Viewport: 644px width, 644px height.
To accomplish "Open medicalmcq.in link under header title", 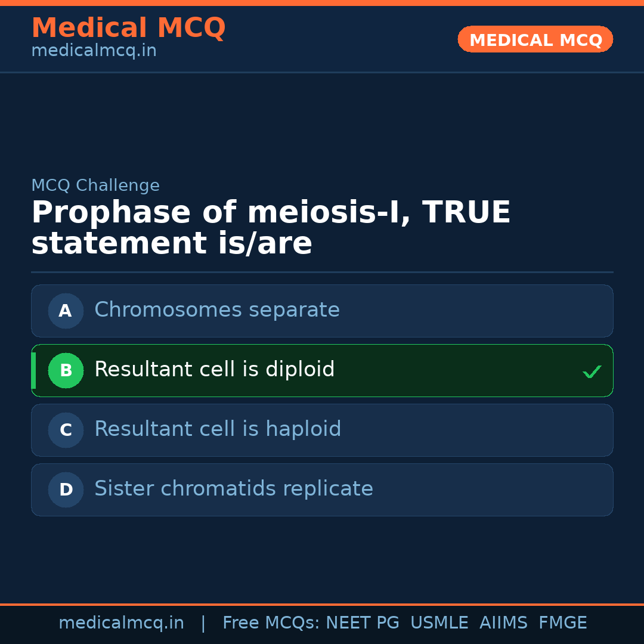I will [x=94, y=51].
